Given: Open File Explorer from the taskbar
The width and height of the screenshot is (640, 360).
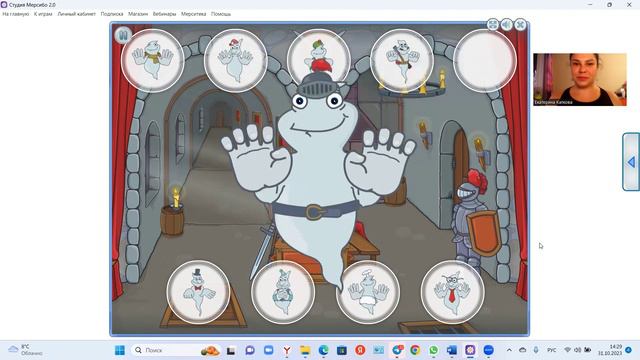Looking at the screenshot, I should (x=305, y=350).
